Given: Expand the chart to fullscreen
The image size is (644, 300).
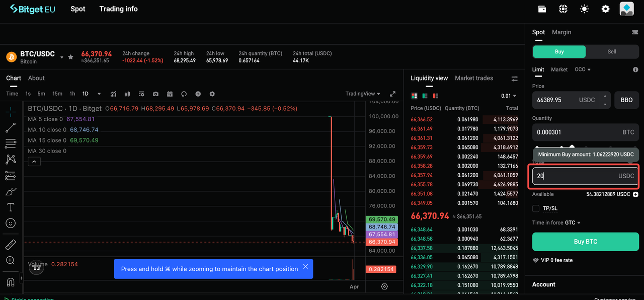Looking at the screenshot, I should click(393, 94).
